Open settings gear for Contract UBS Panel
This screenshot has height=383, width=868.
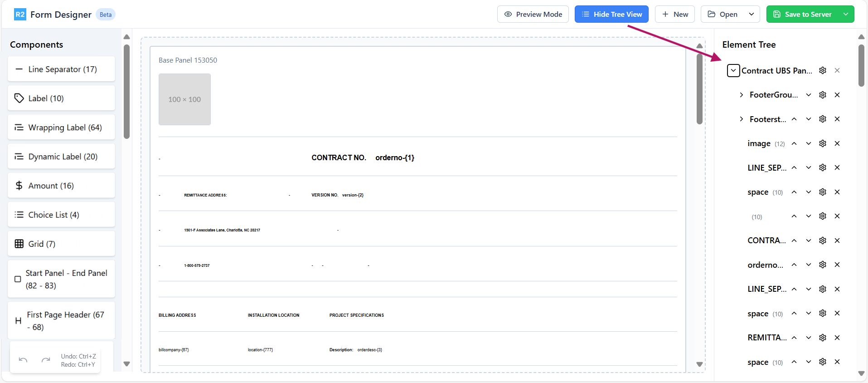(823, 70)
